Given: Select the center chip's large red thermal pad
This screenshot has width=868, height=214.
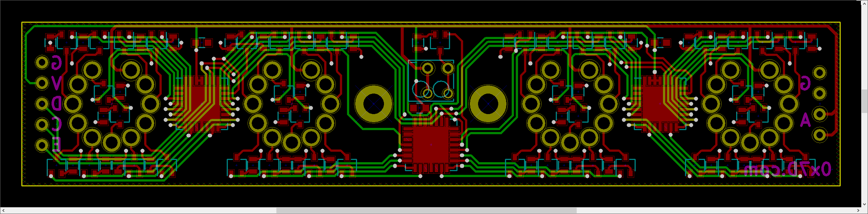Looking at the screenshot, I should coord(431,145).
